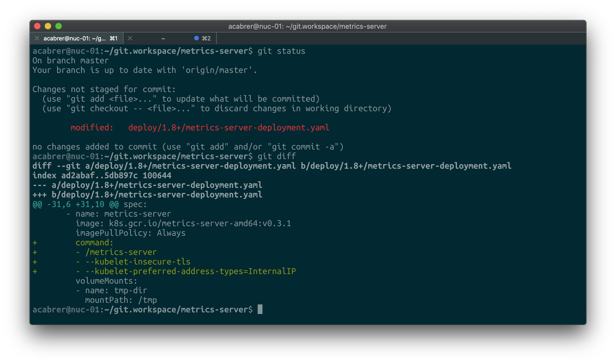Click the '@@ -31,6 +31,10 @@' hunk header
Viewport: 616px width, 364px height.
point(76,204)
